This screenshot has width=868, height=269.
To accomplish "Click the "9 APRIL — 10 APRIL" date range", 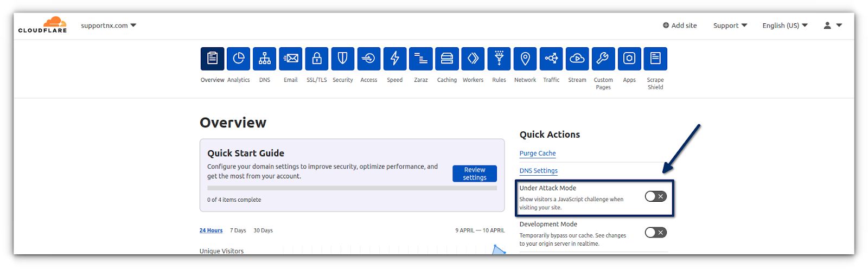I will (x=480, y=230).
